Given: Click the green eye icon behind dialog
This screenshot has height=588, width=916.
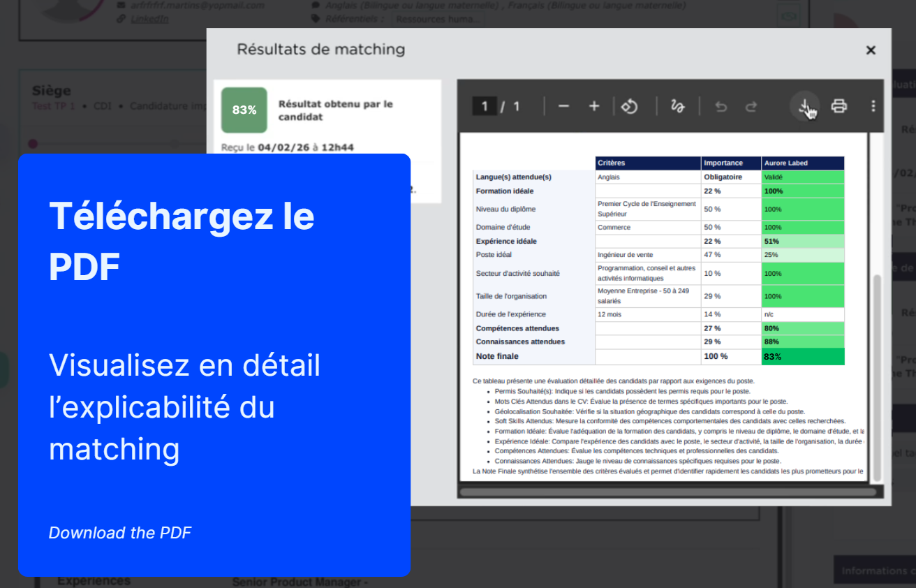Looking at the screenshot, I should 789,15.
